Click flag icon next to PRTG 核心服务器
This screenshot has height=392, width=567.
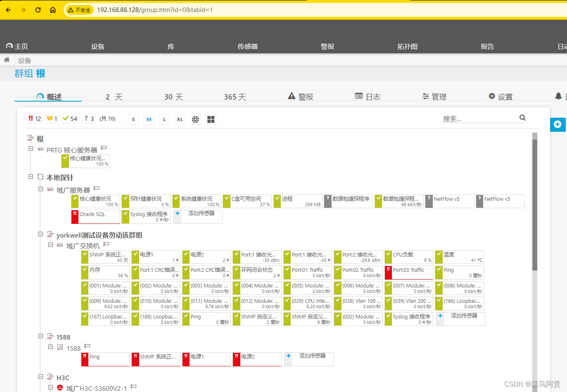pos(104,148)
